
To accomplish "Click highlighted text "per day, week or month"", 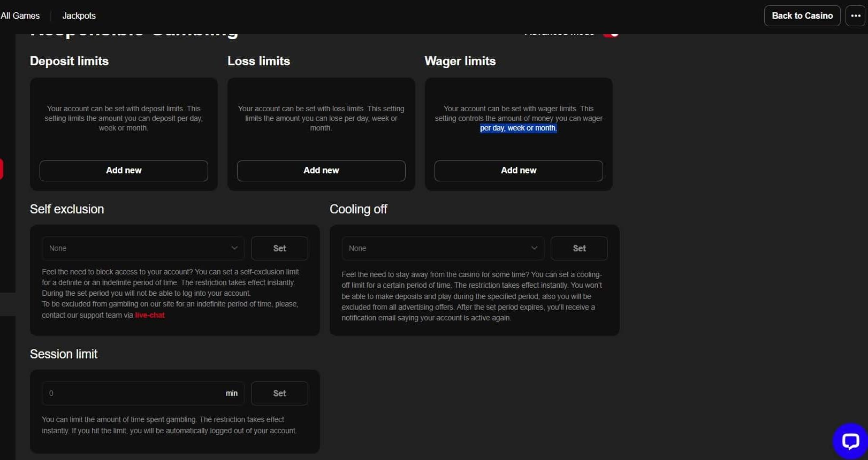I will click(x=518, y=128).
